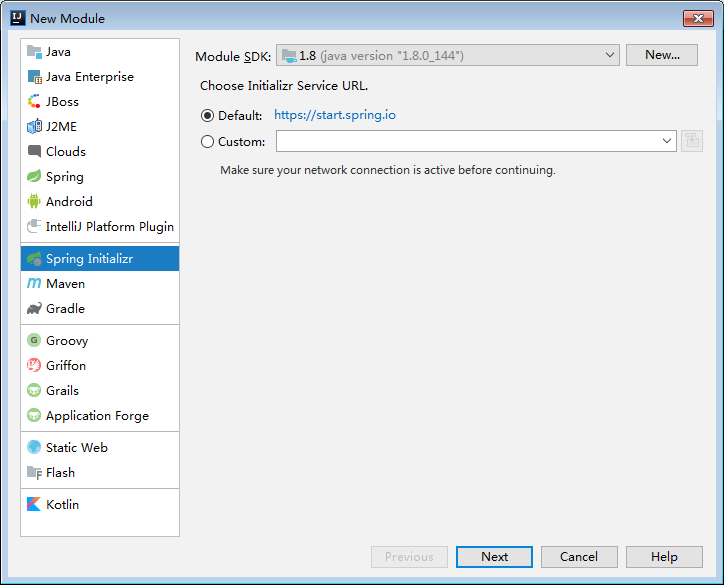Image resolution: width=724 pixels, height=585 pixels.
Task: Click the Choose Initializr Service URL text
Action: [284, 86]
